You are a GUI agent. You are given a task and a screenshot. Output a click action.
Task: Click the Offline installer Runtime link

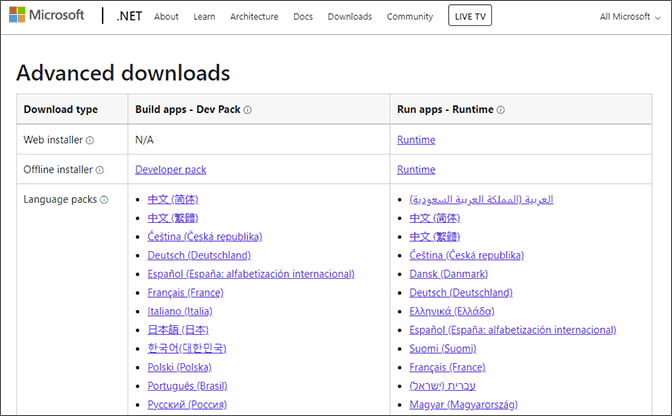[x=416, y=170]
